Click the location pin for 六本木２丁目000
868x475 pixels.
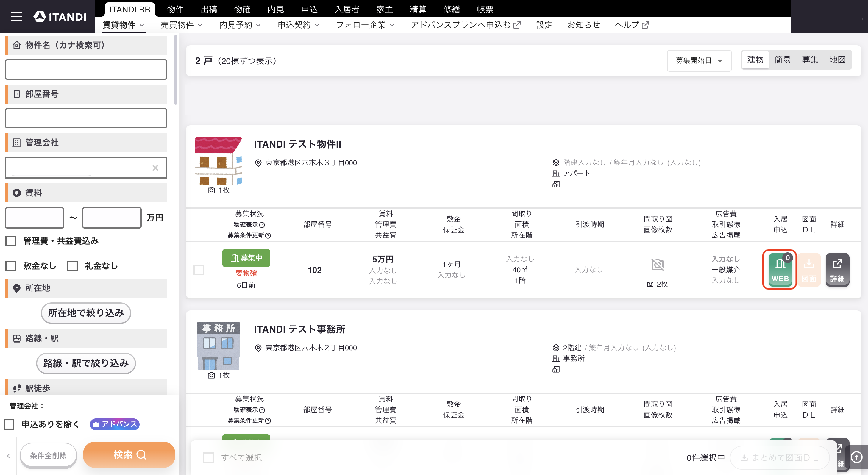point(258,348)
